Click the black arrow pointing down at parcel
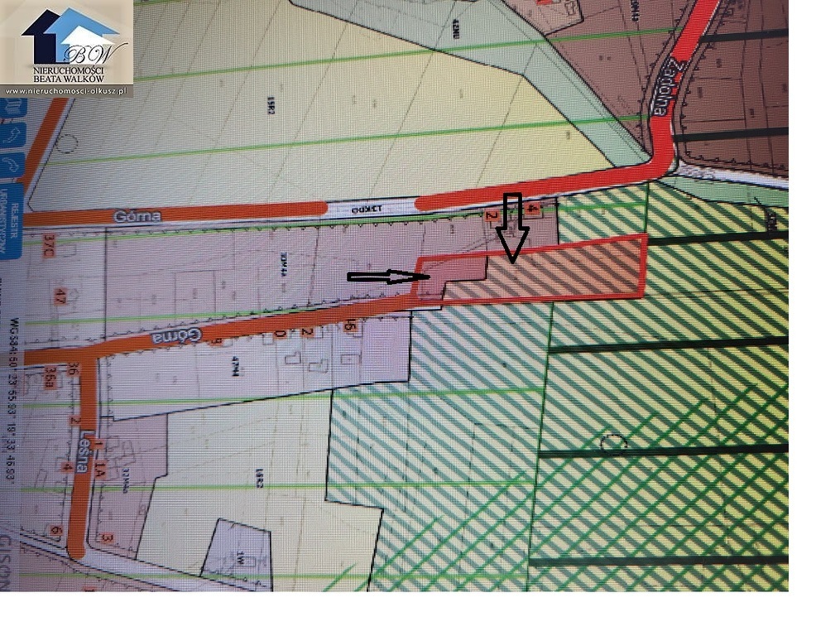The width and height of the screenshot is (840, 636). click(512, 227)
